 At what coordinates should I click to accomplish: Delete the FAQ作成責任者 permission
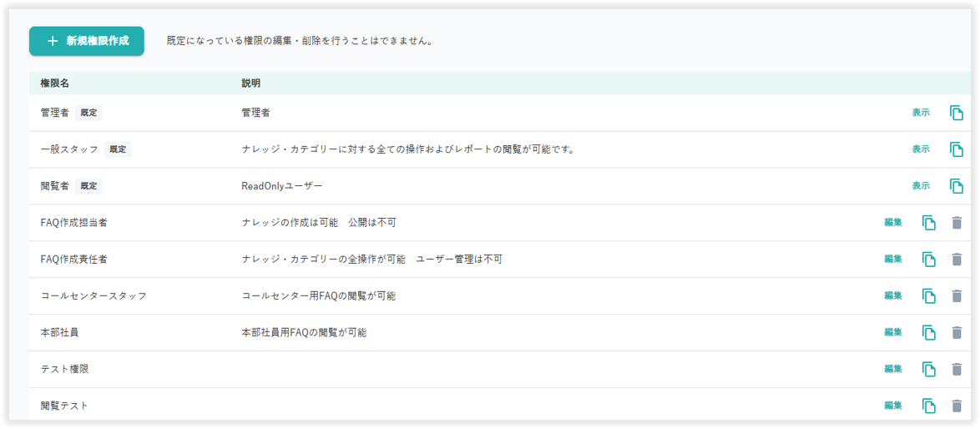957,260
